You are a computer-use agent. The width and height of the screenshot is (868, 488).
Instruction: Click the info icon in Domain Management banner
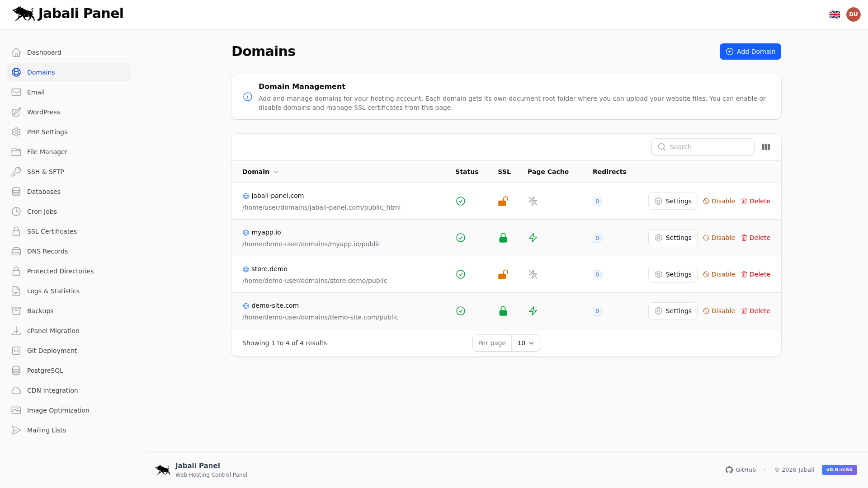[x=247, y=97]
